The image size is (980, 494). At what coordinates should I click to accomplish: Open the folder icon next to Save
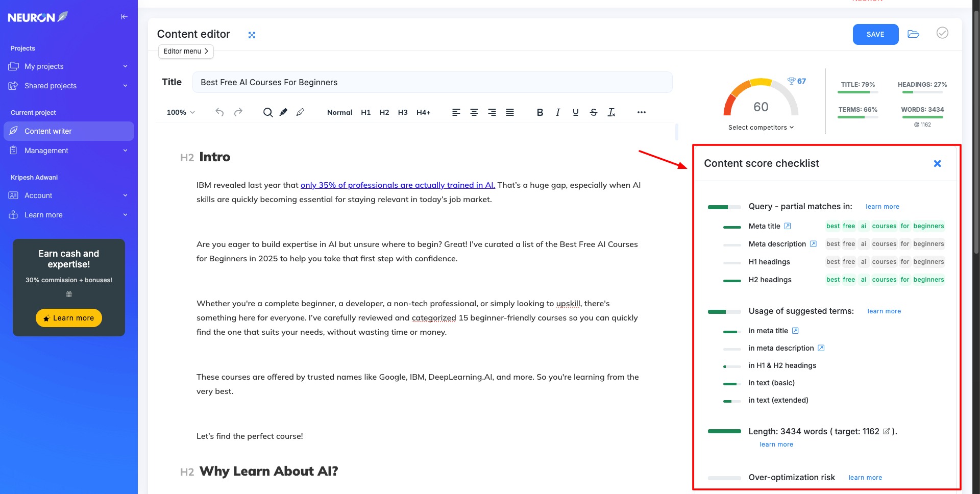pos(913,34)
